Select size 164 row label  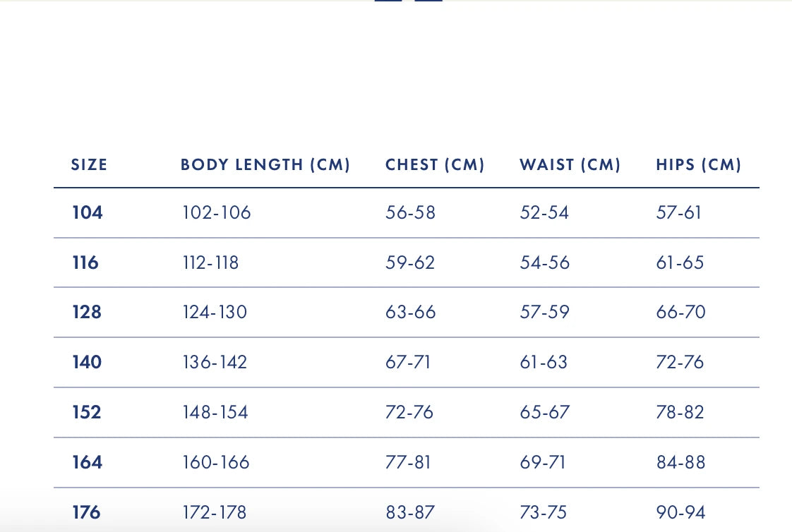pyautogui.click(x=87, y=462)
